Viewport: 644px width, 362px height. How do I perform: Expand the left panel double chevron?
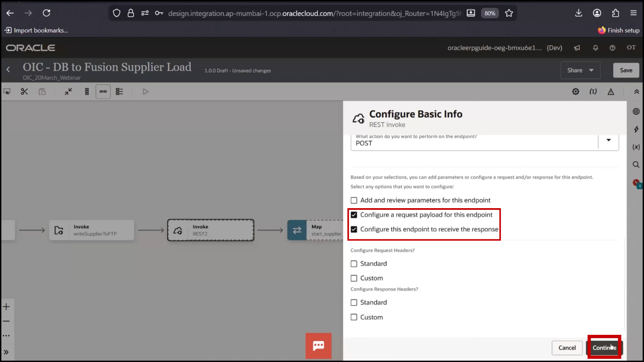pos(6,352)
